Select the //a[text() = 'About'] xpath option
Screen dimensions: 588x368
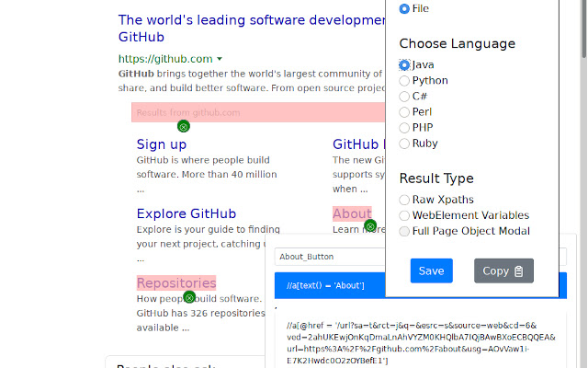(x=330, y=285)
